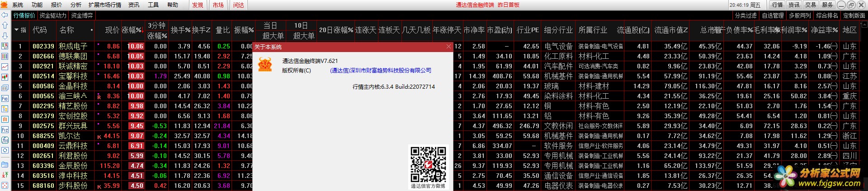Sort by the 现价 column header
This screenshot has height=191, width=868.
click(112, 30)
